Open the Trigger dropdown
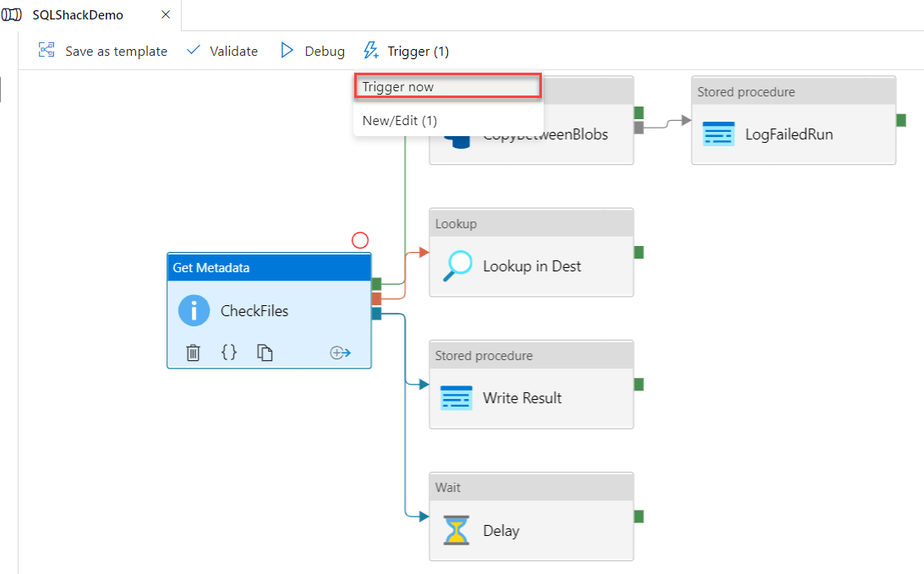 coord(406,51)
